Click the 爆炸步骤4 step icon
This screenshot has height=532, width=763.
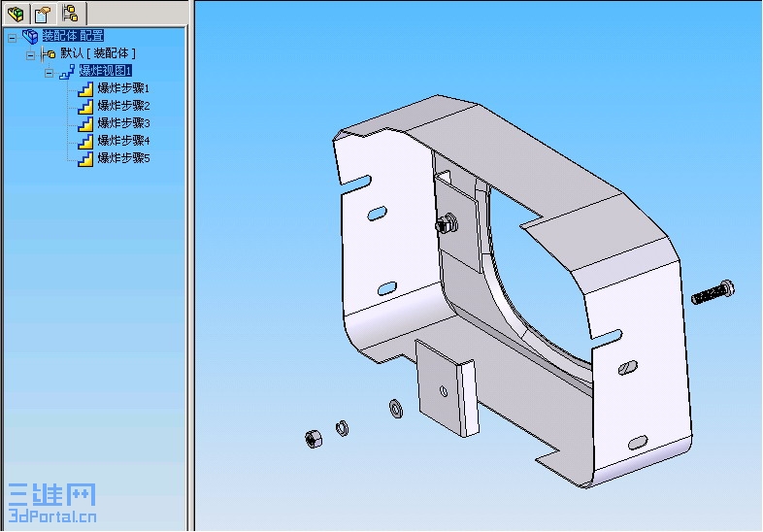[x=85, y=142]
